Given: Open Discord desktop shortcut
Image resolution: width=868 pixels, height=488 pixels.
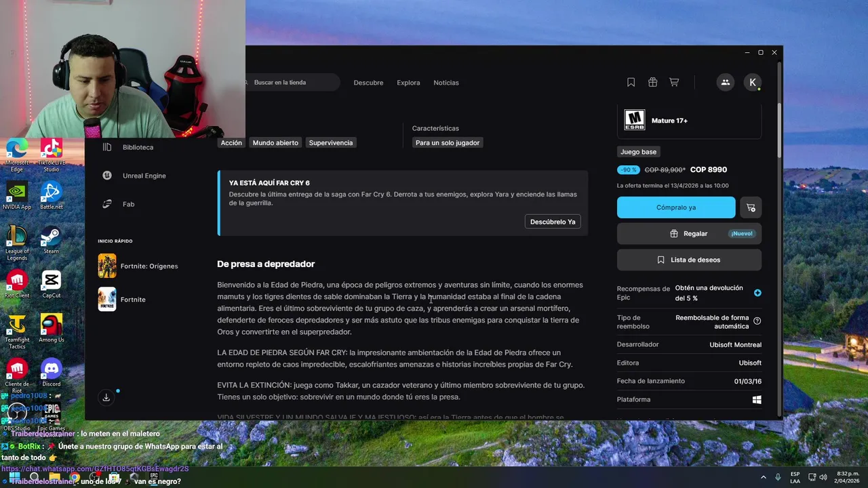Looking at the screenshot, I should pos(52,373).
